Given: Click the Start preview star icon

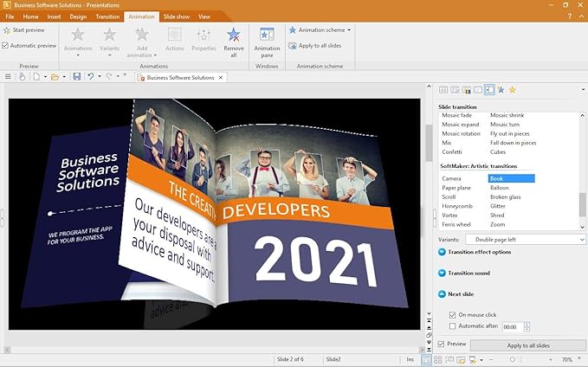Looking at the screenshot, I should pos(7,30).
